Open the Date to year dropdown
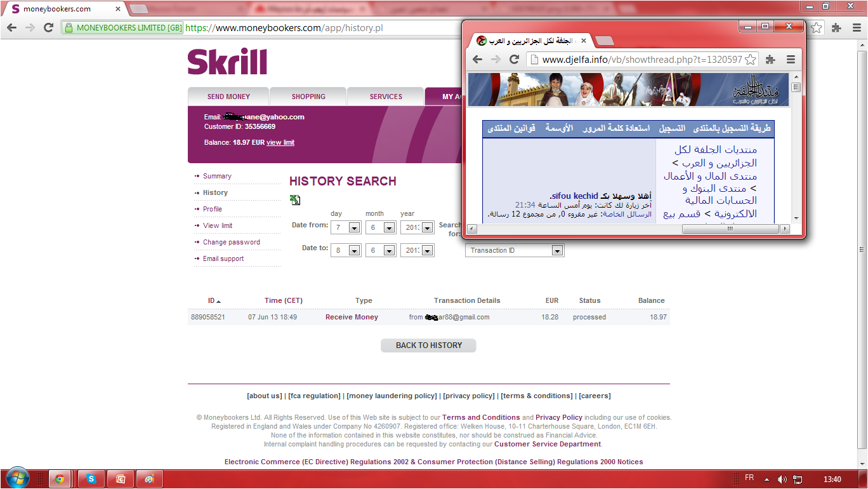Image resolution: width=868 pixels, height=489 pixels. pyautogui.click(x=418, y=250)
